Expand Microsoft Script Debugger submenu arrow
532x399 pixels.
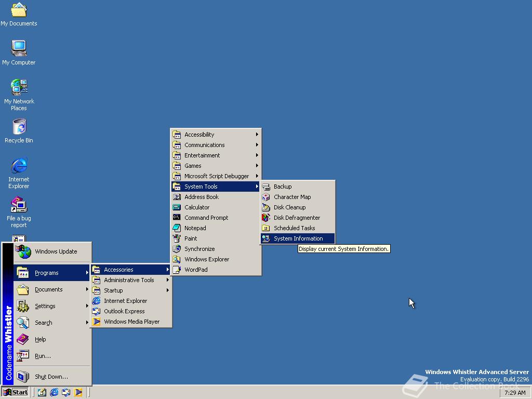257,176
